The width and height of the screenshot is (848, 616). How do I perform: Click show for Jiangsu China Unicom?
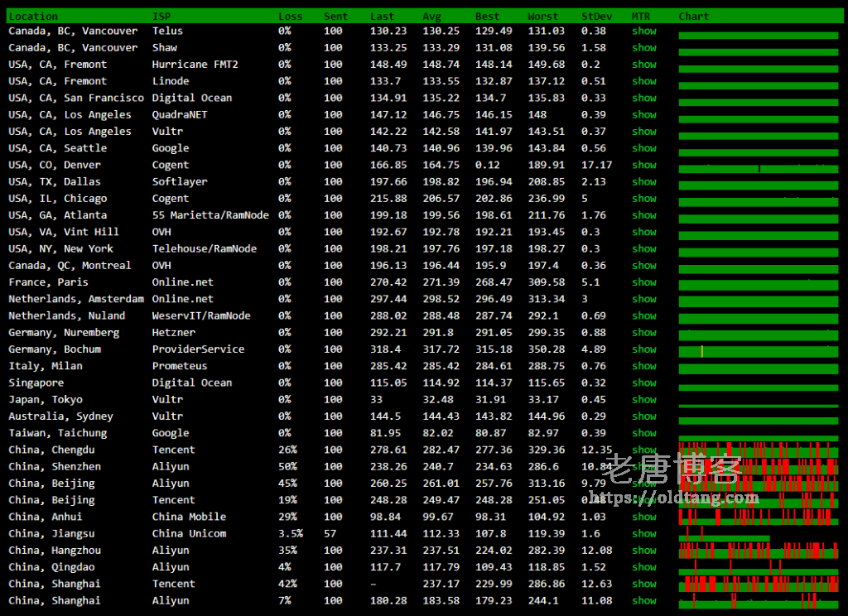(x=644, y=534)
